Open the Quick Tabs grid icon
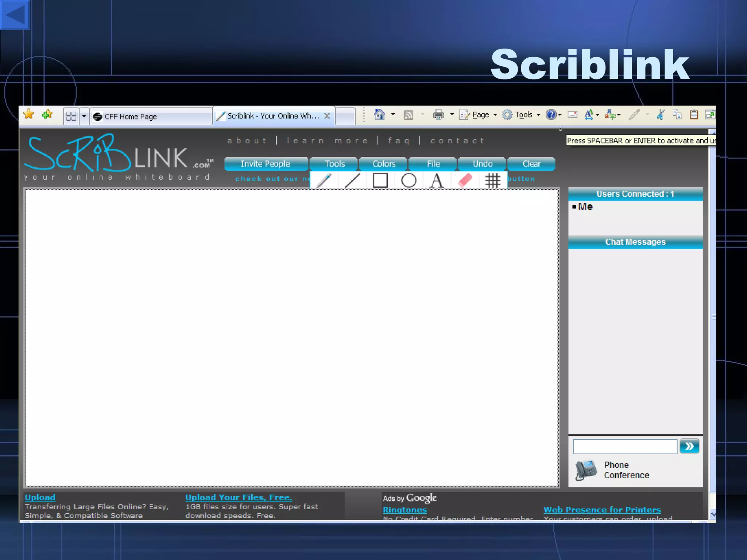Screen dimensions: 747x560 (71, 116)
